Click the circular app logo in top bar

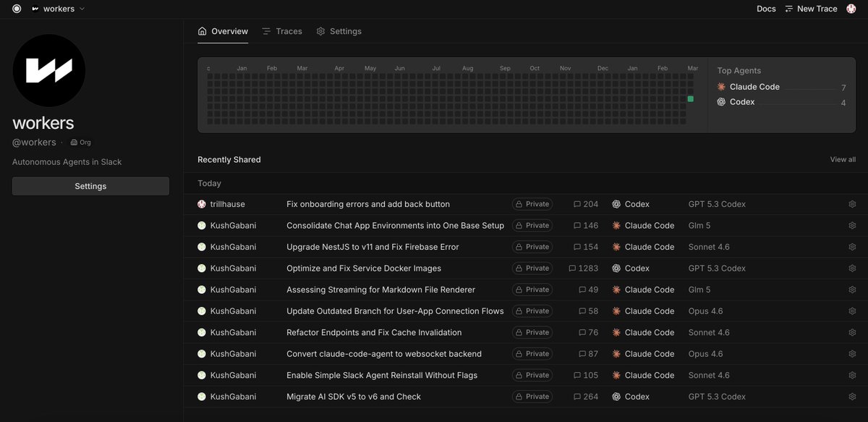pyautogui.click(x=17, y=9)
